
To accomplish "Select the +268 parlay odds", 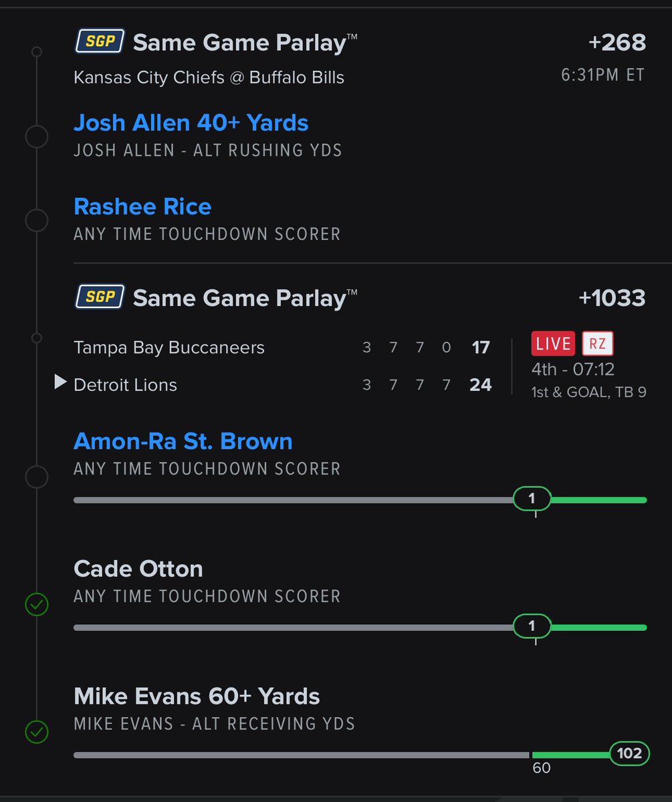I will (x=617, y=43).
